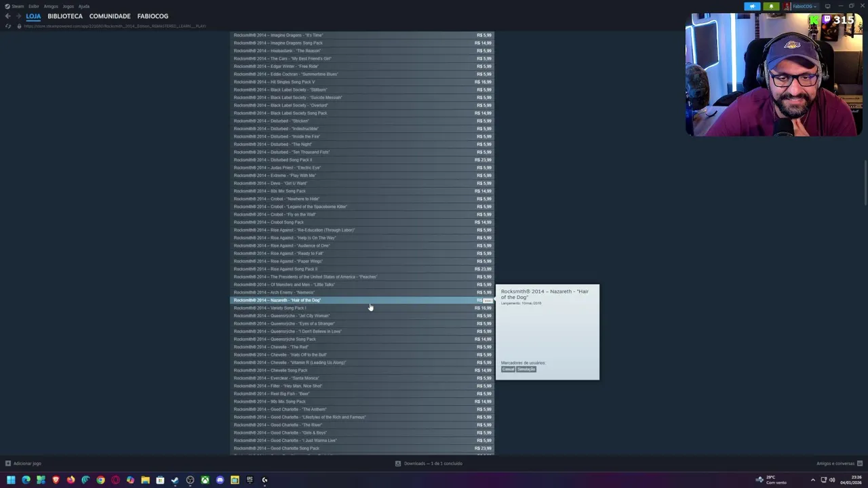Switch to the LOJA tab
Screen dimensions: 868x488
tap(33, 16)
